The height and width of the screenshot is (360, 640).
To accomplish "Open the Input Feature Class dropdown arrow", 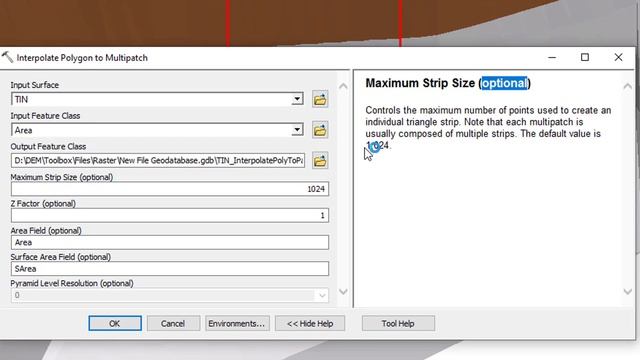I will (297, 130).
